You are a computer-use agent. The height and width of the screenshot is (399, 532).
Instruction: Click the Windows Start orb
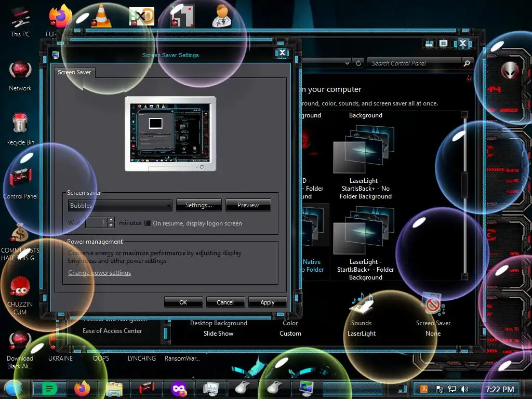point(13,389)
